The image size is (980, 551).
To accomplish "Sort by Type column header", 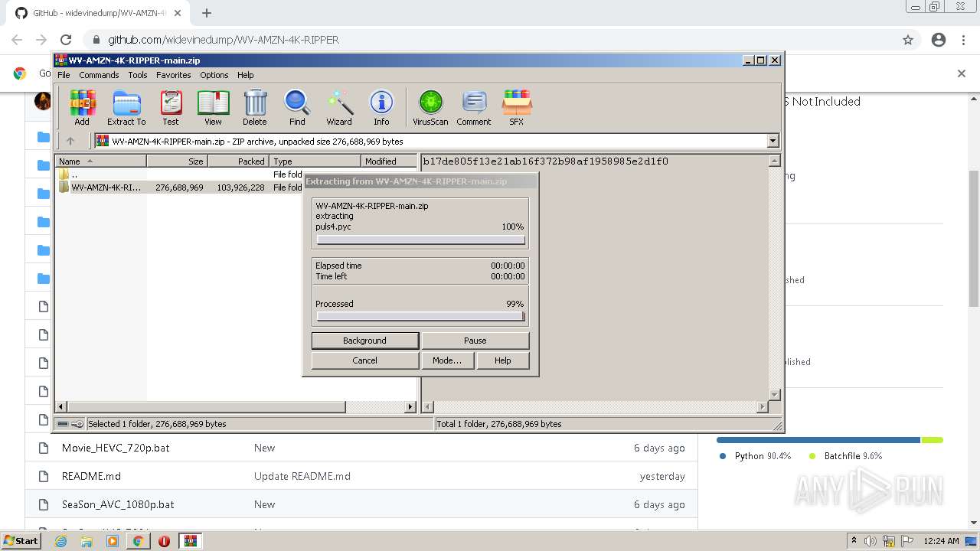I will 315,161.
